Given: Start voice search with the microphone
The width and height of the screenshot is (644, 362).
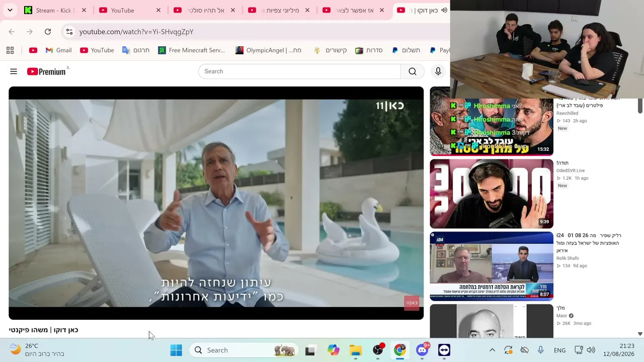Looking at the screenshot, I should tap(438, 71).
